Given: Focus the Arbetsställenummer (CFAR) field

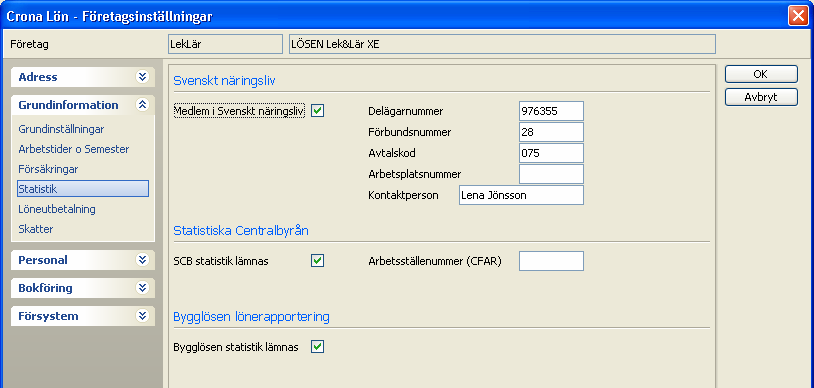Looking at the screenshot, I should 551,261.
